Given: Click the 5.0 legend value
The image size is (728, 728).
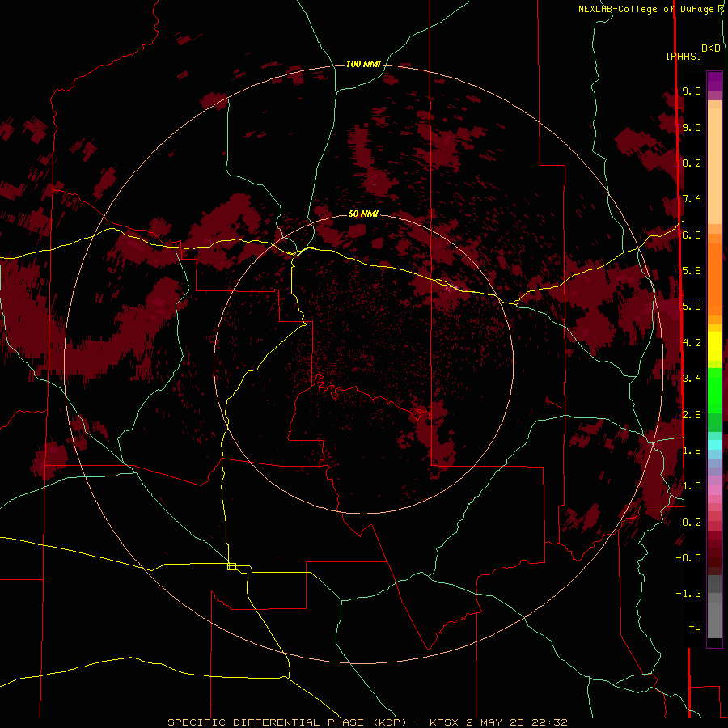Looking at the screenshot, I should click(x=692, y=307).
